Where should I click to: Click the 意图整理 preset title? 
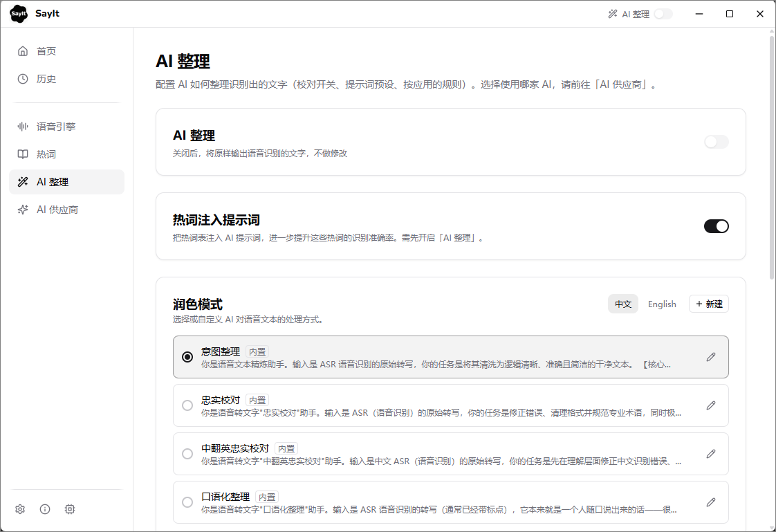point(220,351)
